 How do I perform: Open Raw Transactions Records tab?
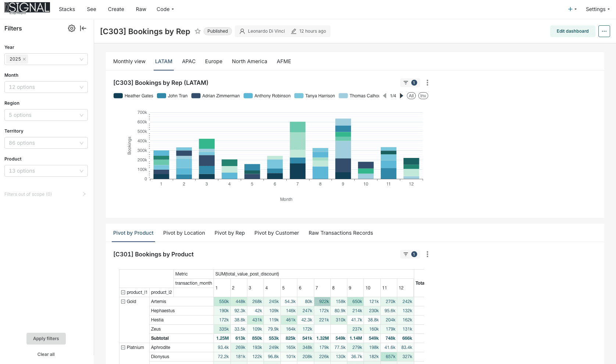341,233
